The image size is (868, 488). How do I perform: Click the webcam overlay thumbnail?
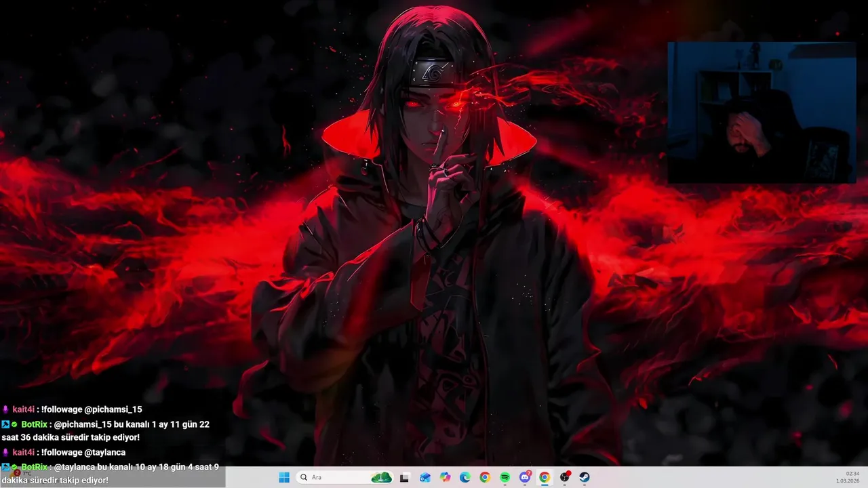coord(762,113)
